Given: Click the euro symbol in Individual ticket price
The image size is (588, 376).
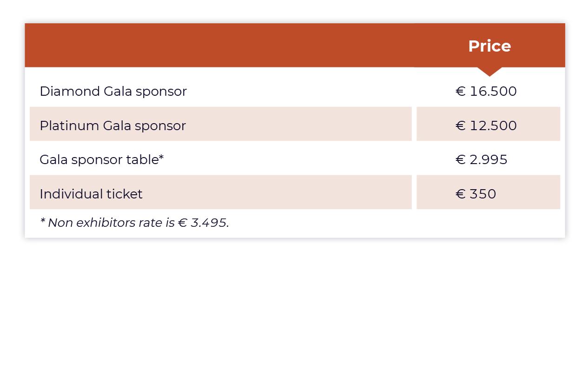Looking at the screenshot, I should coord(461,194).
